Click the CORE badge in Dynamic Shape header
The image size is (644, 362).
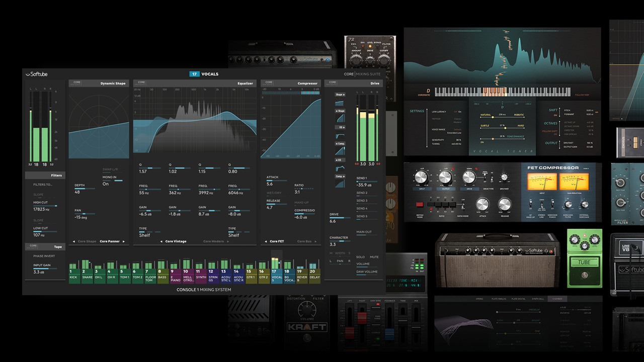76,82
